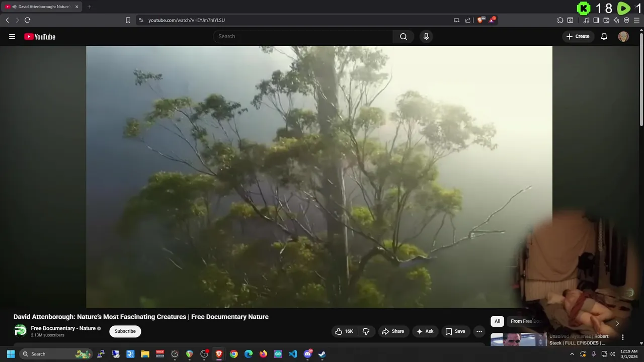Click the Windows taskbar Search box
Screen dimensions: 644x362
point(55,354)
